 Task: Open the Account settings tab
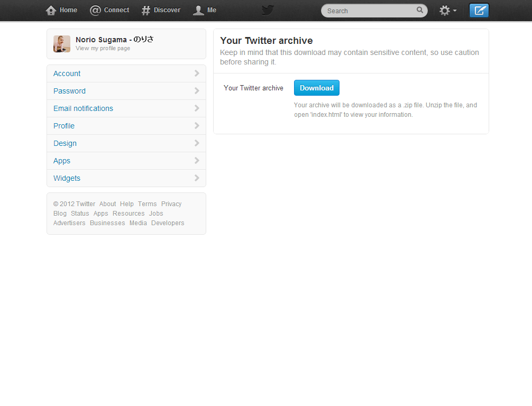tap(126, 73)
